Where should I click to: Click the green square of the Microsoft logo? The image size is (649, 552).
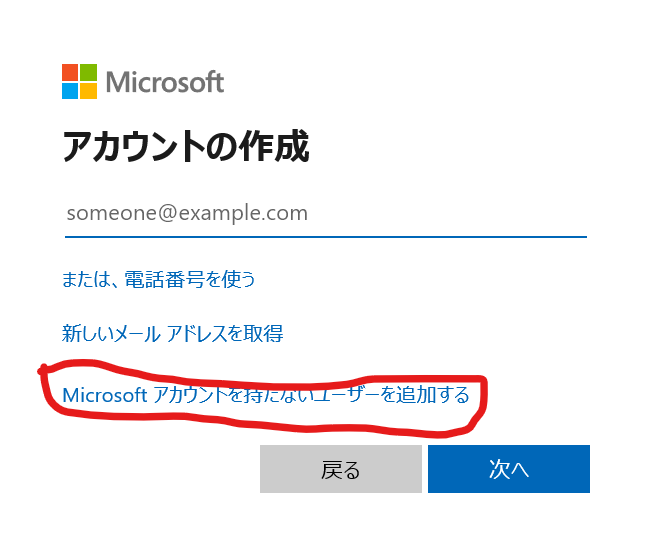coord(89,72)
